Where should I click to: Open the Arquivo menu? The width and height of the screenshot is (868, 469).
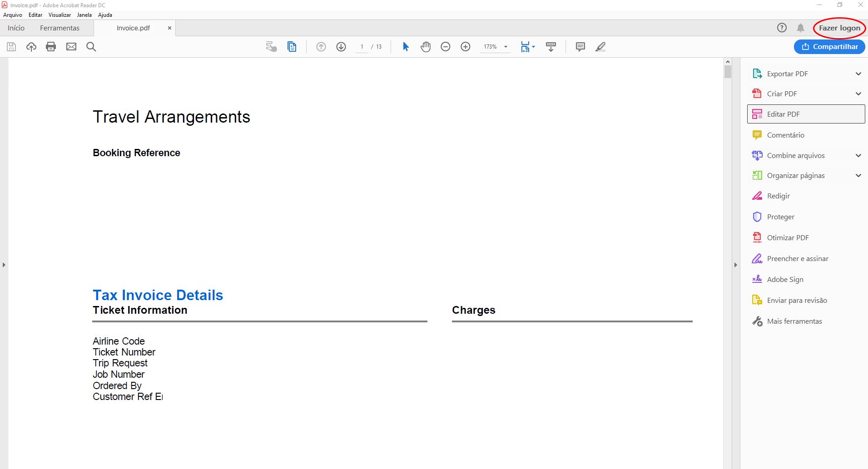(x=13, y=15)
